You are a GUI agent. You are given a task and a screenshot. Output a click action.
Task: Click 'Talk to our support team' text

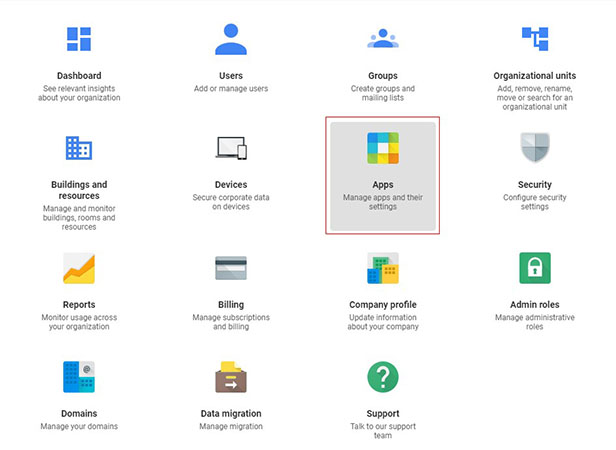coord(383,431)
